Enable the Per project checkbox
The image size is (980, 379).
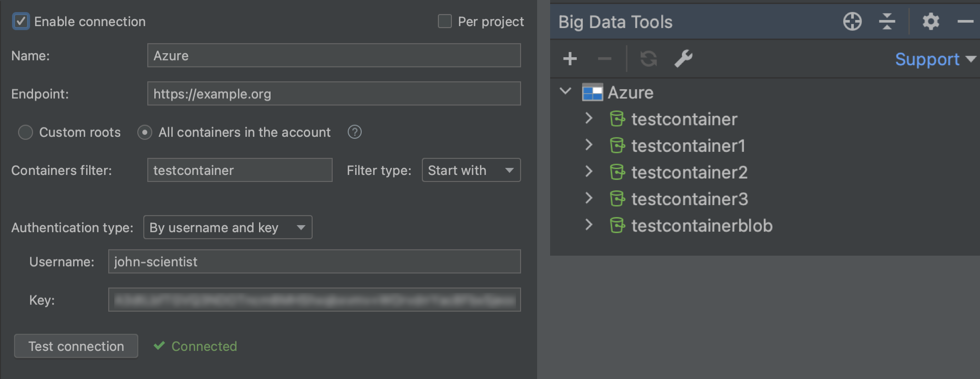(444, 21)
